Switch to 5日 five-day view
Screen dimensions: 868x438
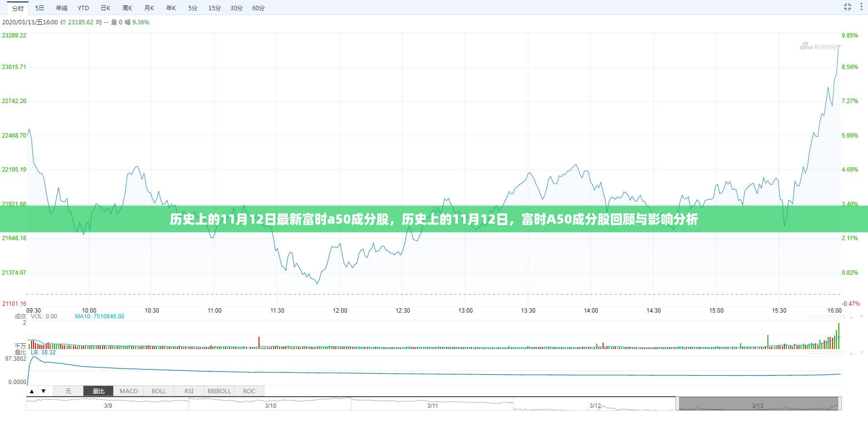[x=40, y=8]
